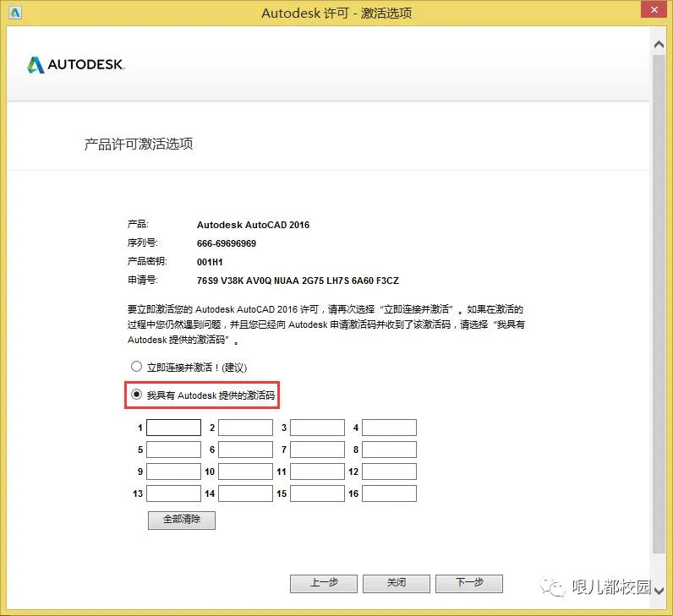Click the '序列号:' label

[143, 243]
